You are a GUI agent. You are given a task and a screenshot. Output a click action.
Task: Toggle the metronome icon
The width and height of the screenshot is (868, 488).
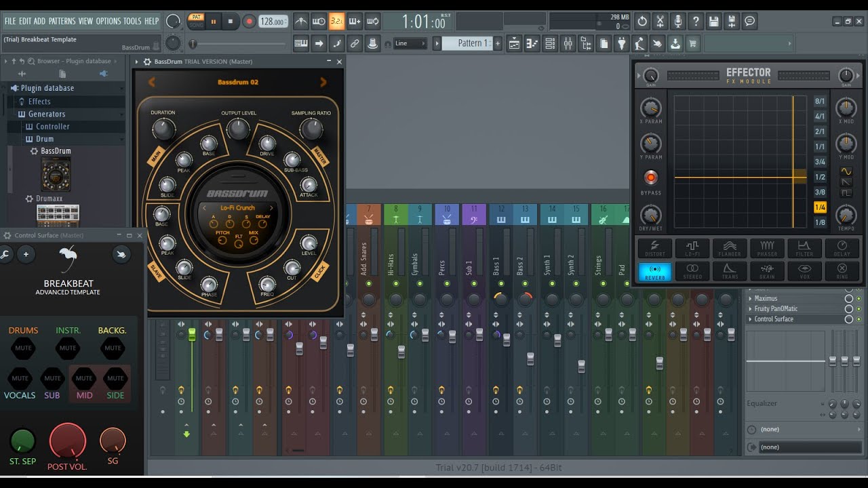click(301, 21)
